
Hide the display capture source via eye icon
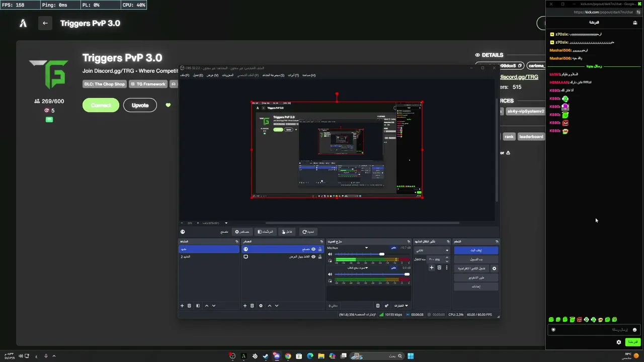[x=313, y=257]
